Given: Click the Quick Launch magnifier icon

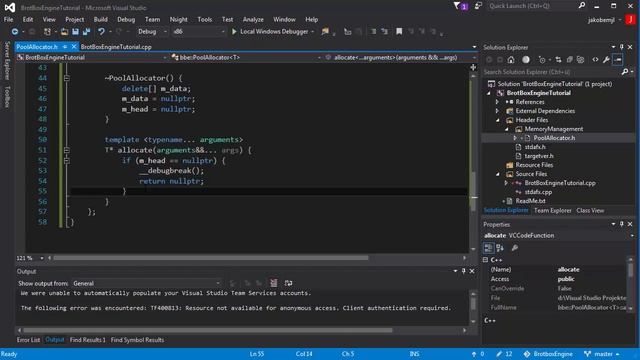Looking at the screenshot, I should [582, 6].
